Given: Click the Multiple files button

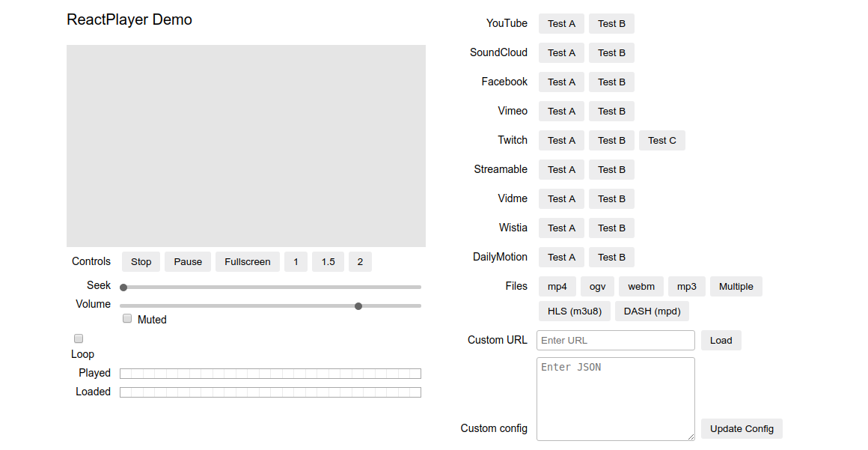Looking at the screenshot, I should coord(736,287).
